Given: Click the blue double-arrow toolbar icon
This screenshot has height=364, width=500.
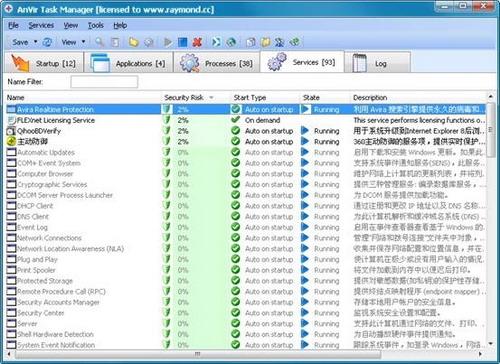Looking at the screenshot, I should (216, 42).
